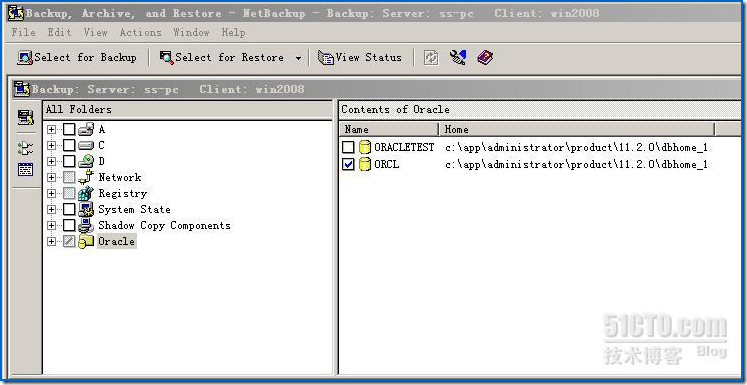This screenshot has width=747, height=385.
Task: Click the NetBackup title bar icon
Action: tap(16, 13)
